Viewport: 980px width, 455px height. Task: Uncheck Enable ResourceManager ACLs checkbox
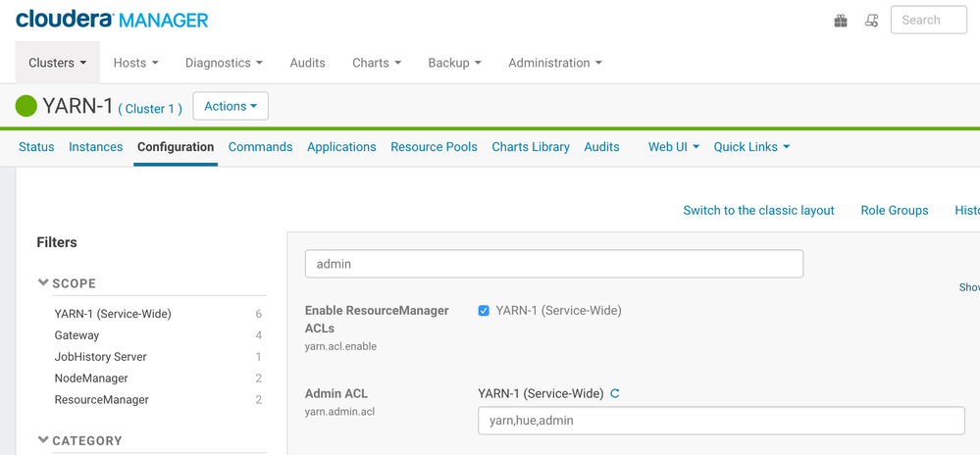coord(484,311)
